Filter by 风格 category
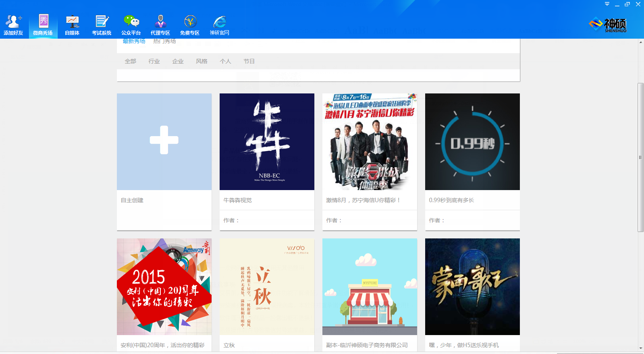Screen dimensions: 644x354 202,61
